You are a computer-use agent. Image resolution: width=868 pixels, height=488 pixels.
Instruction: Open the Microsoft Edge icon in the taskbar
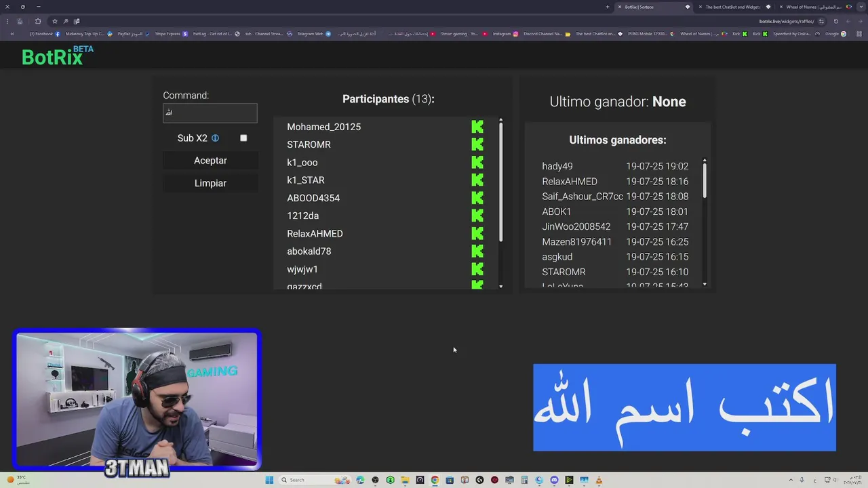pyautogui.click(x=360, y=480)
